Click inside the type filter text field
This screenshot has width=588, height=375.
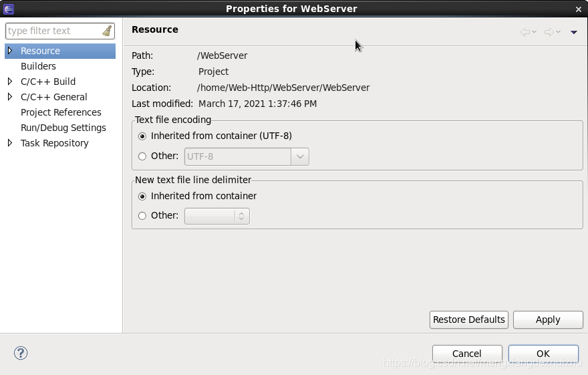tap(53, 31)
